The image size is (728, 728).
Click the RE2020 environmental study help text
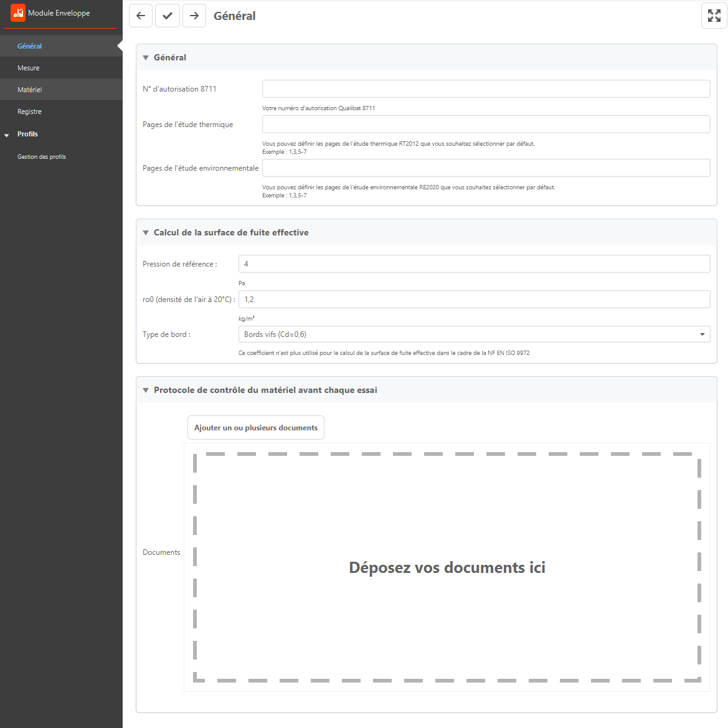click(x=409, y=191)
